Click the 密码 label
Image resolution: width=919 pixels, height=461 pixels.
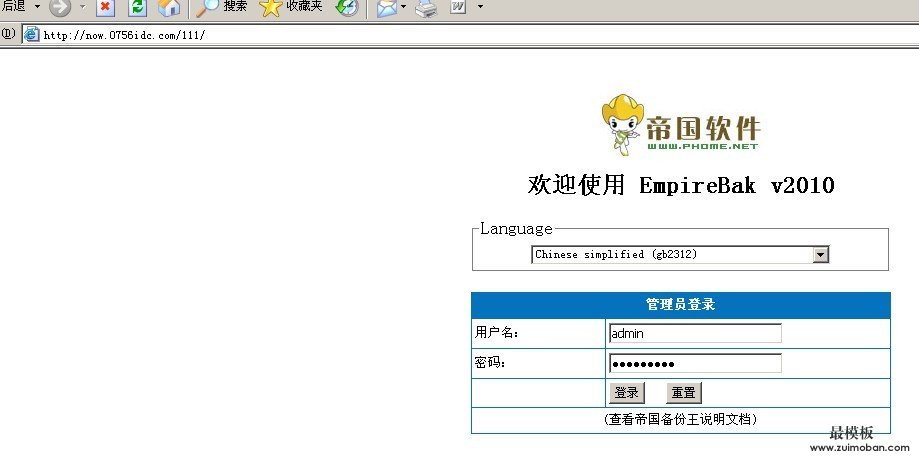[491, 363]
